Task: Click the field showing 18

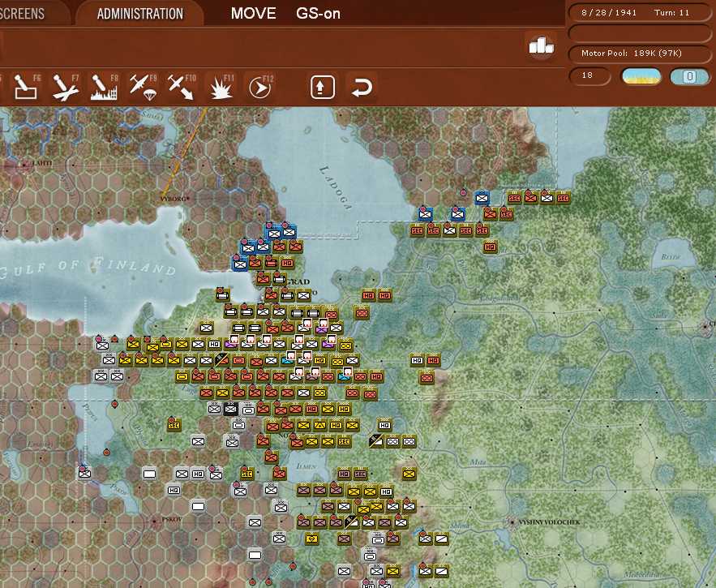Action: pyautogui.click(x=590, y=76)
